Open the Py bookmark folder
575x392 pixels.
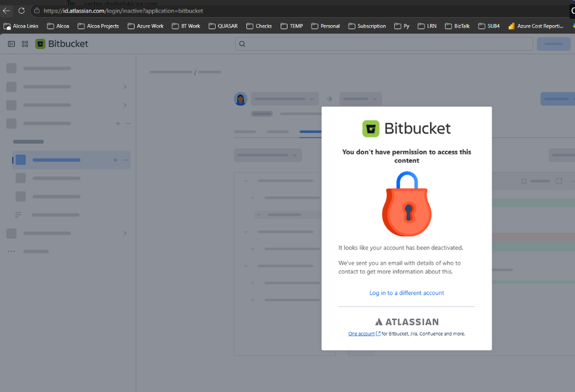[402, 26]
